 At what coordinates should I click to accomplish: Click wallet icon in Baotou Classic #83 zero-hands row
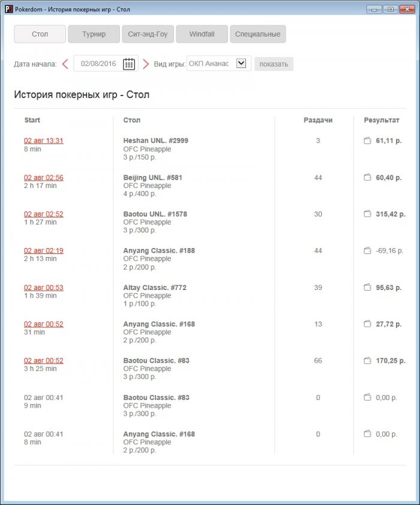(x=367, y=398)
